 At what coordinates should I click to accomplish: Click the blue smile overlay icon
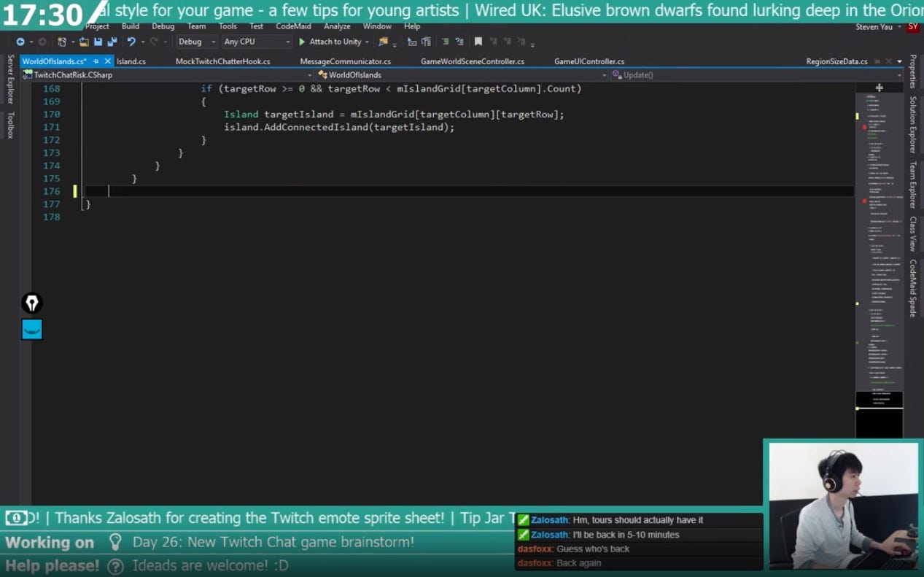click(x=32, y=329)
